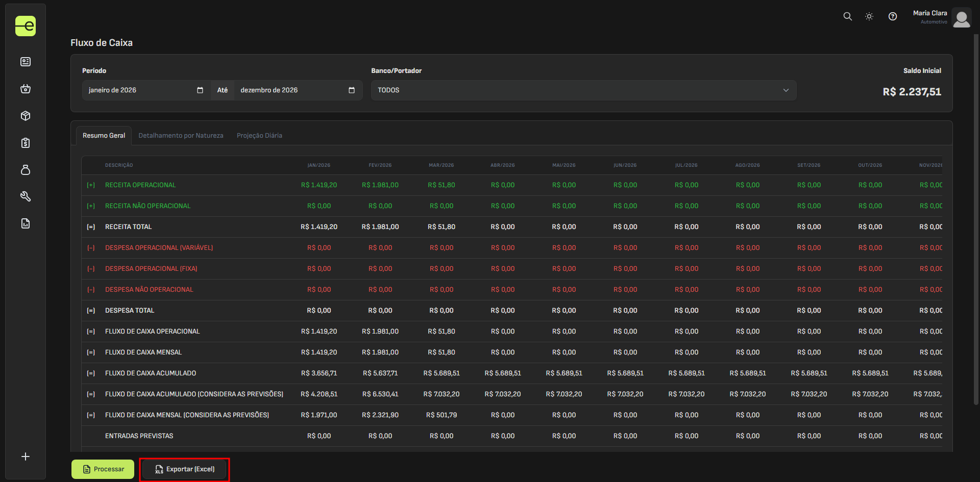The height and width of the screenshot is (482, 980).
Task: Open the start period calendar picker
Action: [200, 90]
